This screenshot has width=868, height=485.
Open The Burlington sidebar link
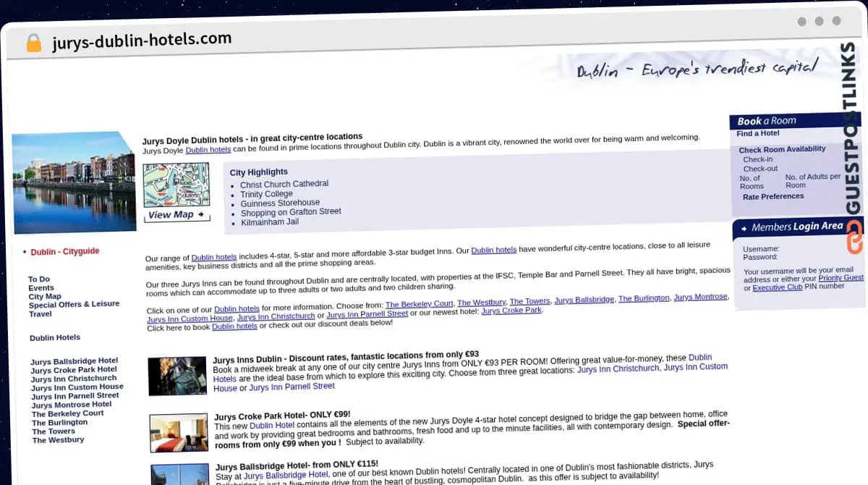click(59, 422)
